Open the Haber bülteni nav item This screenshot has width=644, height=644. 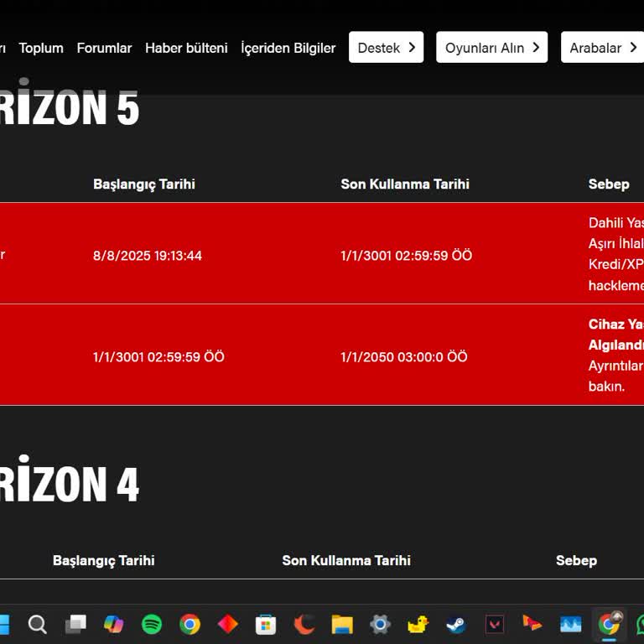(x=186, y=48)
